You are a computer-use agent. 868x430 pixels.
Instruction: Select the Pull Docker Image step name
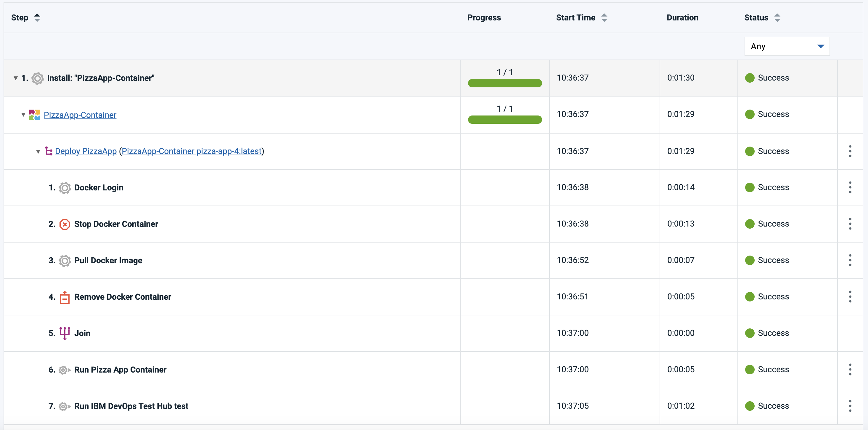(108, 261)
